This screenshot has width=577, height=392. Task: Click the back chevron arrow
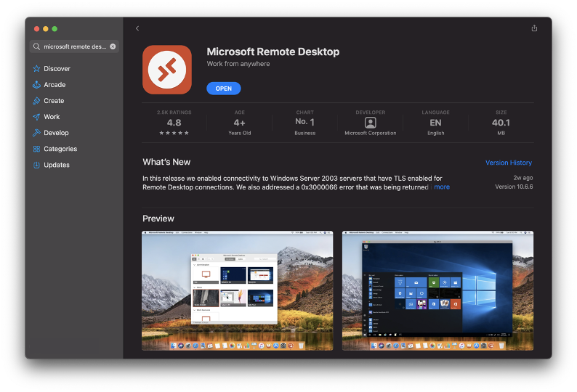pyautogui.click(x=137, y=28)
